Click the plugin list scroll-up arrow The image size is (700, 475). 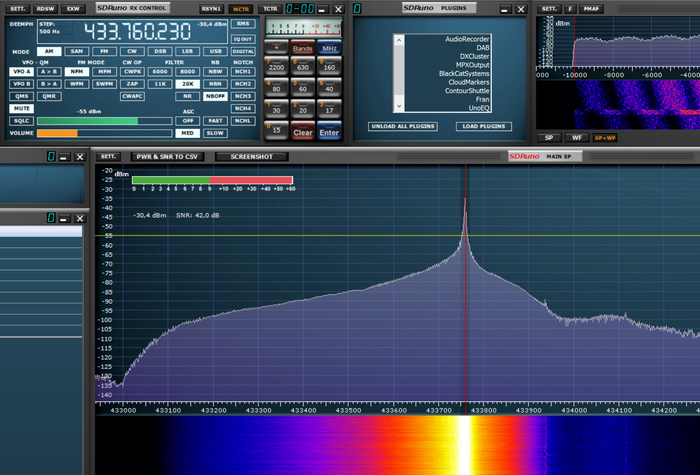399,41
